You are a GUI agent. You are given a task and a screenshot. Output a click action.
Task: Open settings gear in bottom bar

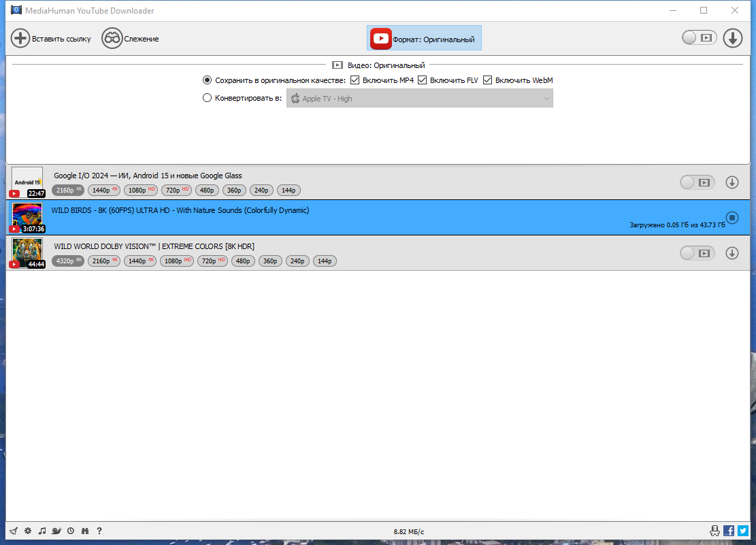point(28,531)
